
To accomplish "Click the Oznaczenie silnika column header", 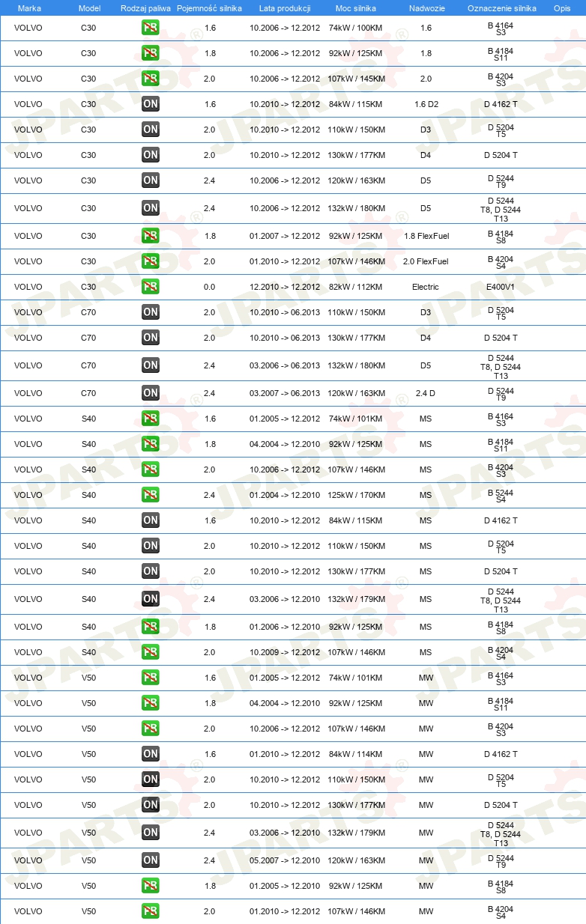I will tap(501, 7).
